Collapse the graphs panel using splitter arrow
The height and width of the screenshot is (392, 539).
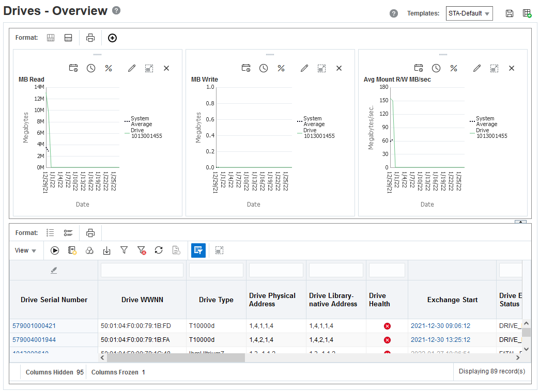[x=520, y=222]
